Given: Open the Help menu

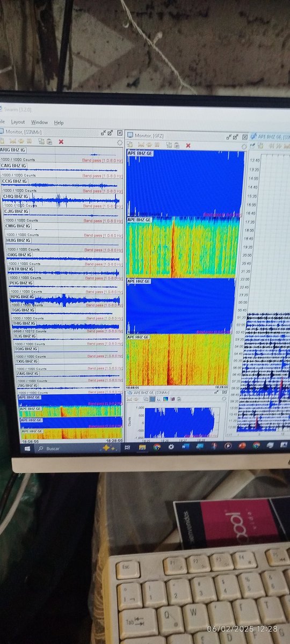Looking at the screenshot, I should coord(59,122).
